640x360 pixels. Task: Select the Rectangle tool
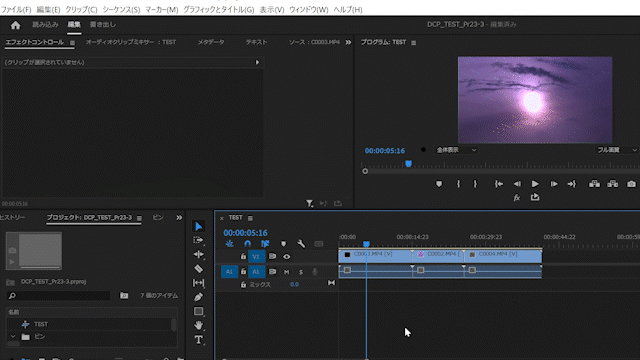tap(198, 311)
